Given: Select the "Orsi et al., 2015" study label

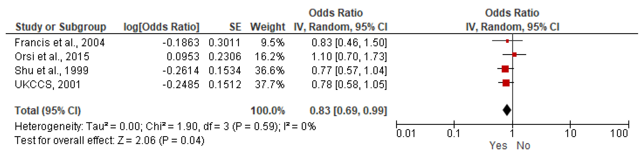Looking at the screenshot, I should [x=52, y=57].
